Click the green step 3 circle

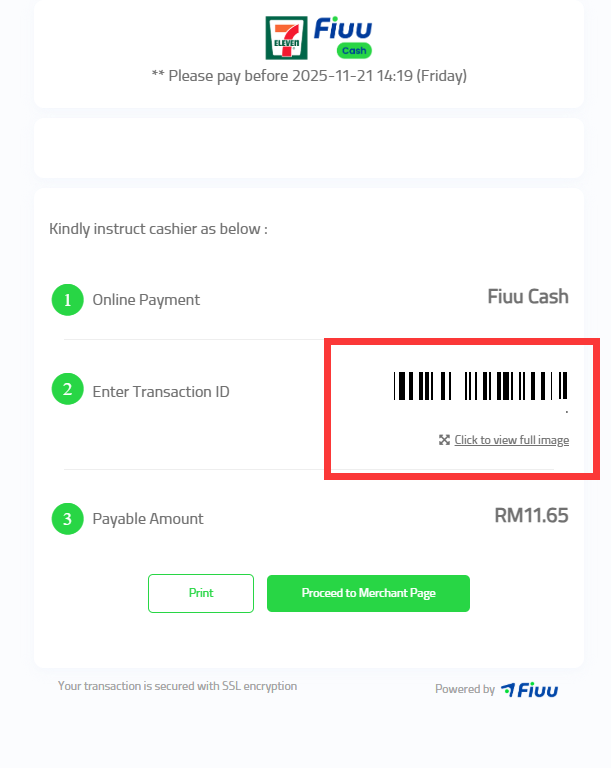click(x=67, y=518)
